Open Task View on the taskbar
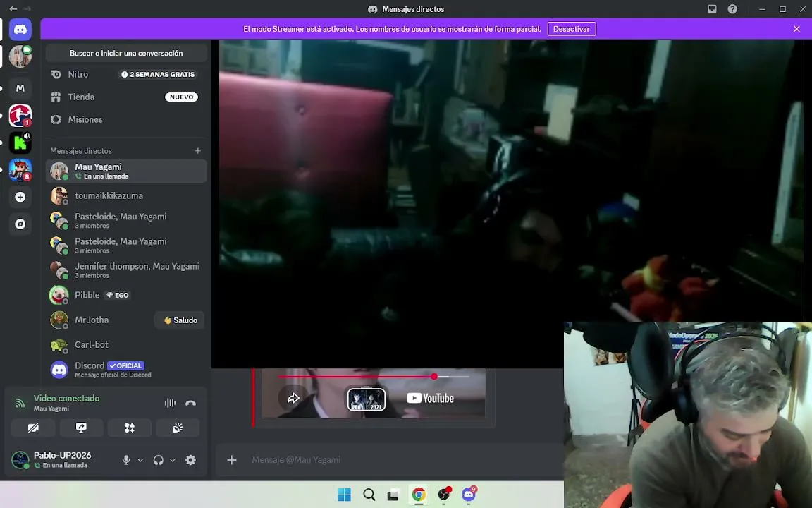This screenshot has width=812, height=508. (x=393, y=495)
